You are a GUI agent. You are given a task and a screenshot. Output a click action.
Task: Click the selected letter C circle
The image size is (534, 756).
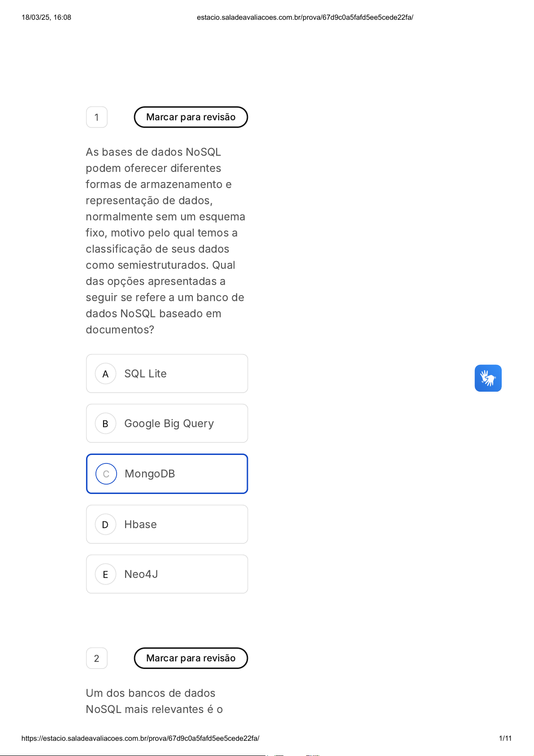[106, 474]
